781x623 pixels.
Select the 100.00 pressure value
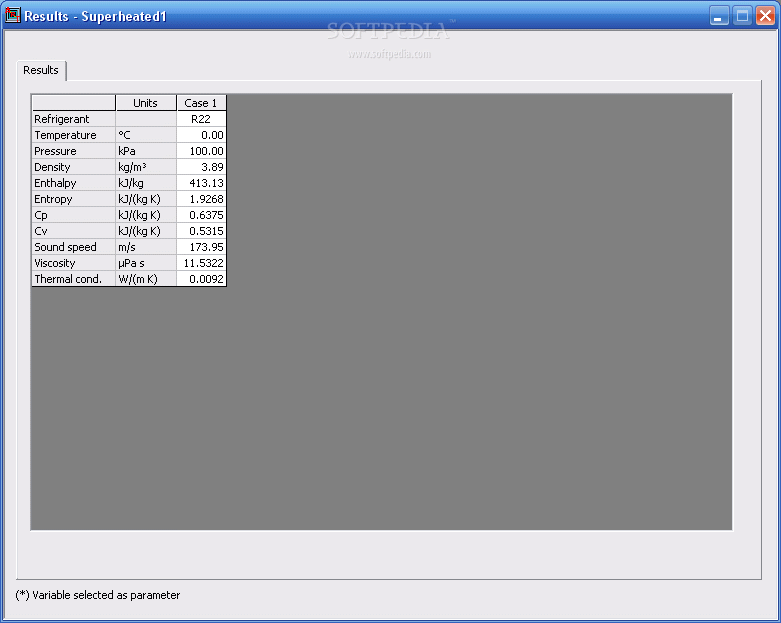click(x=201, y=151)
